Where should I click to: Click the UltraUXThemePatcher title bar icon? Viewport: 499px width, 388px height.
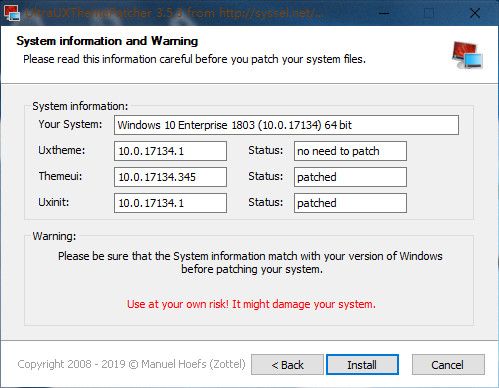(x=12, y=13)
